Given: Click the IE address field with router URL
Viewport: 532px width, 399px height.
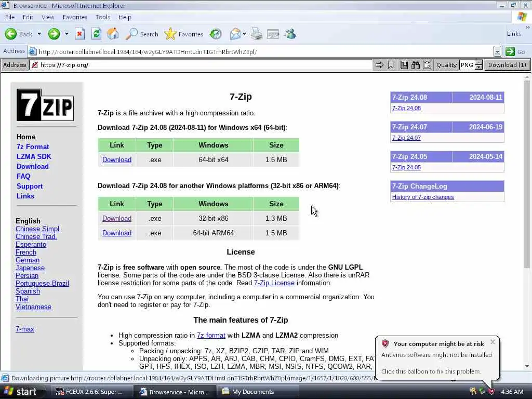Looking at the screenshot, I should coord(261,51).
